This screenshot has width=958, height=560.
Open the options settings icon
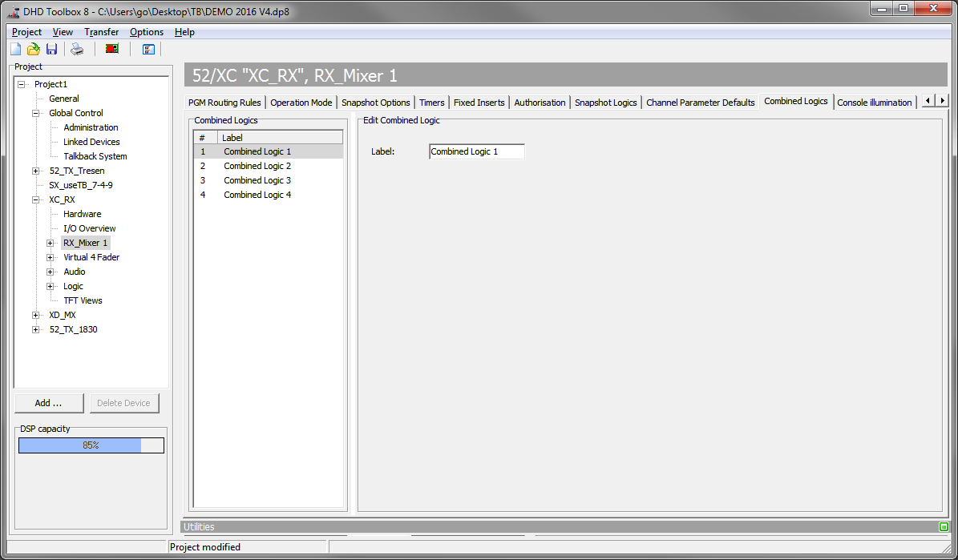click(148, 49)
